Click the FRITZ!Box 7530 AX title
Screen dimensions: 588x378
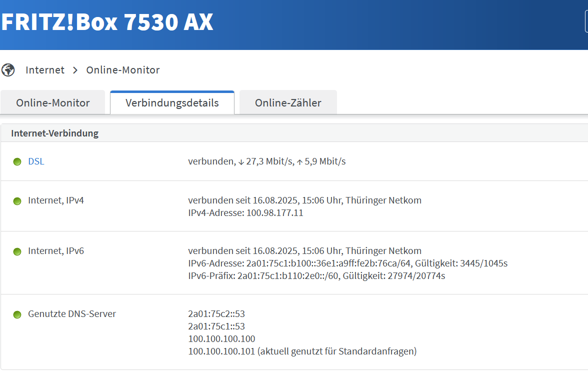tap(107, 22)
